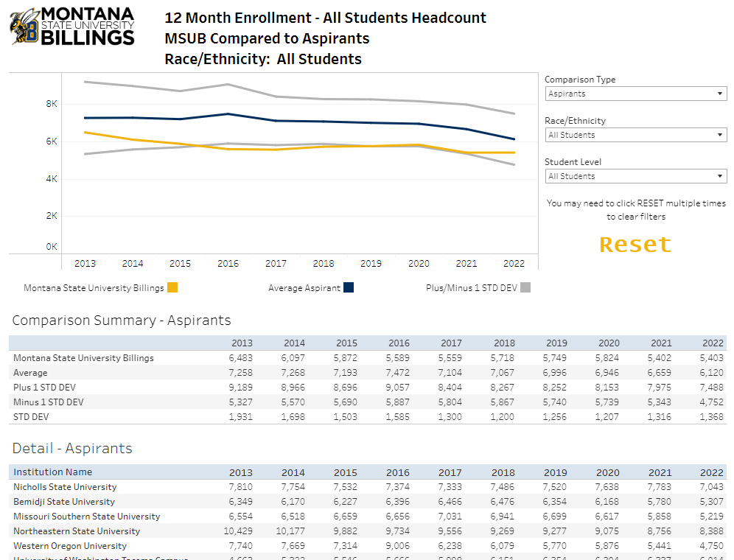Select the Northeastern State University row

(x=77, y=531)
